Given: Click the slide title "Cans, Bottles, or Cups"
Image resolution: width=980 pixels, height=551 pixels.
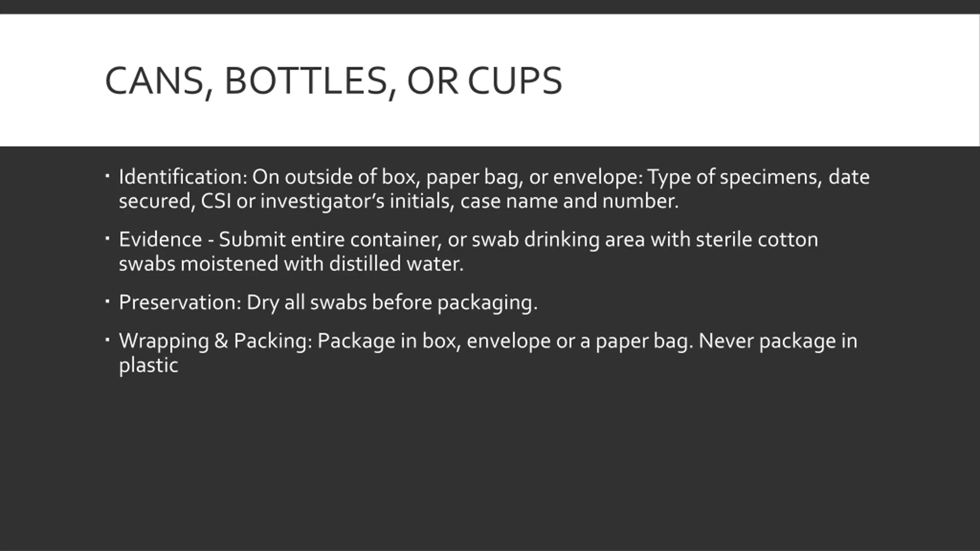Looking at the screenshot, I should (x=333, y=82).
